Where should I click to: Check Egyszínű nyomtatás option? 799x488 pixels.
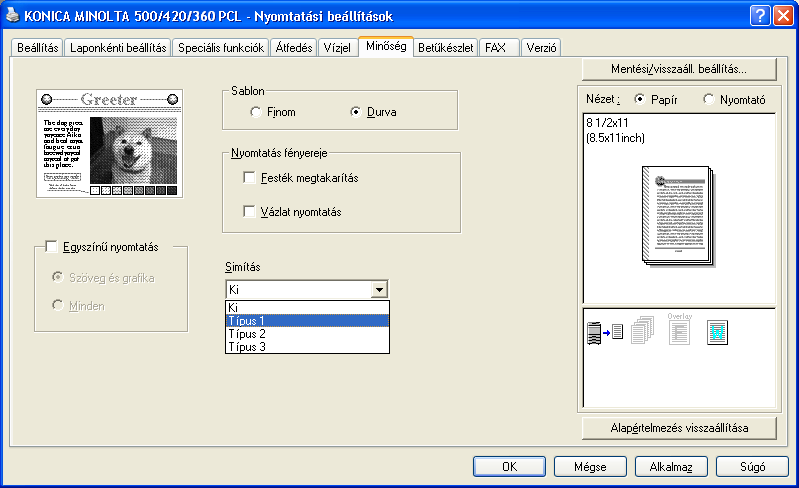tap(102, 247)
